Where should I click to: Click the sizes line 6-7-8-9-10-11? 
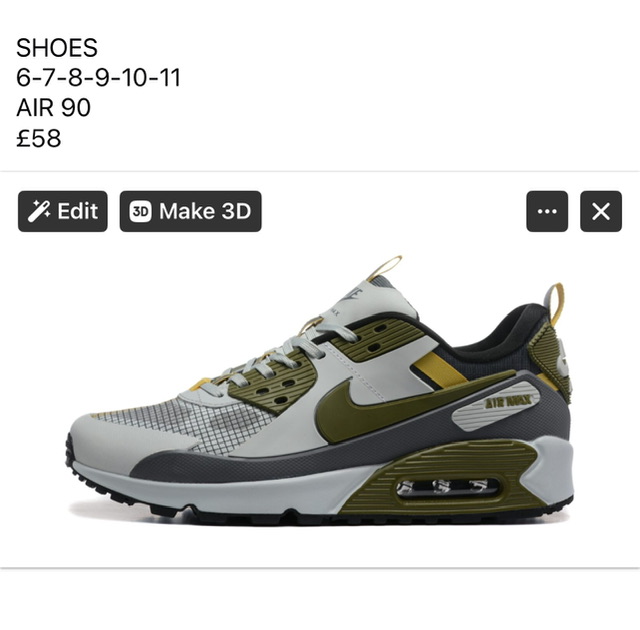(x=98, y=78)
